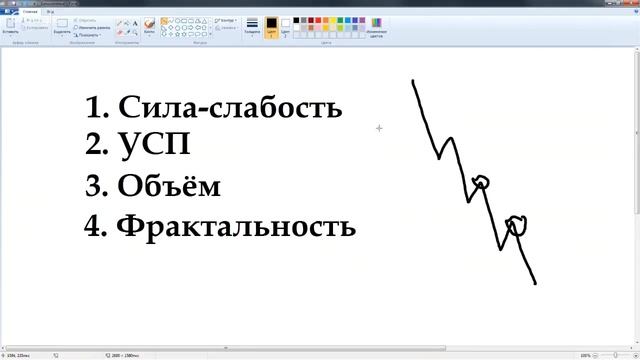Open the Rotate (Повернуть) dropdown

tap(88, 35)
